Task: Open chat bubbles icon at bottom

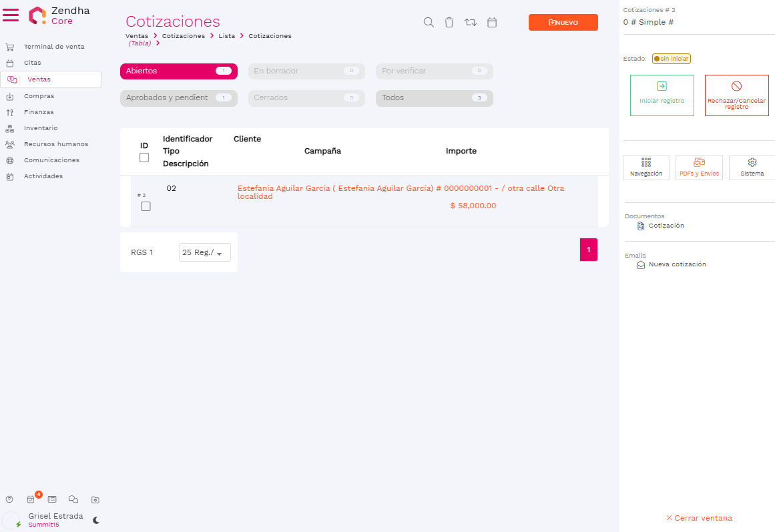Action: 73,499
